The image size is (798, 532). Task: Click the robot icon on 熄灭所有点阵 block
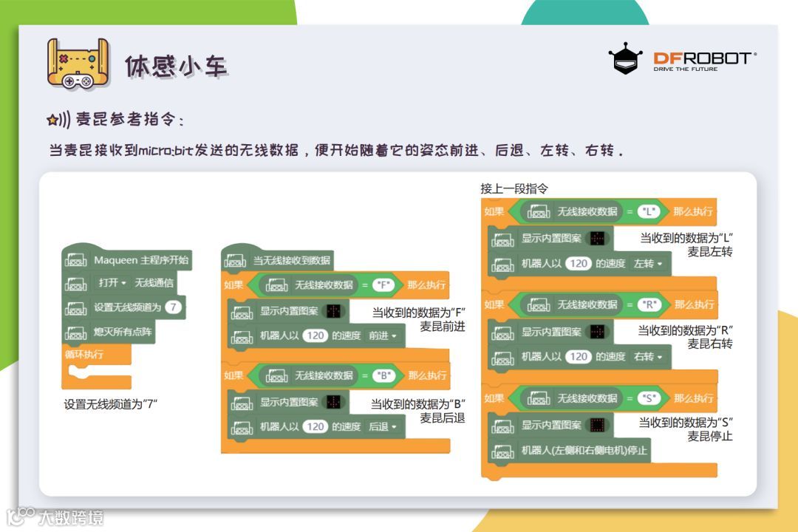[x=75, y=333]
